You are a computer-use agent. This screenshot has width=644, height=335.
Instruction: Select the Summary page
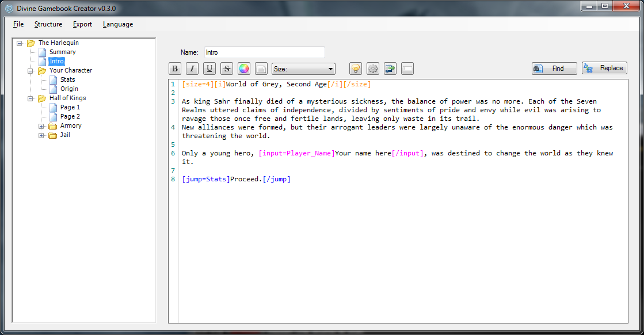click(x=62, y=52)
